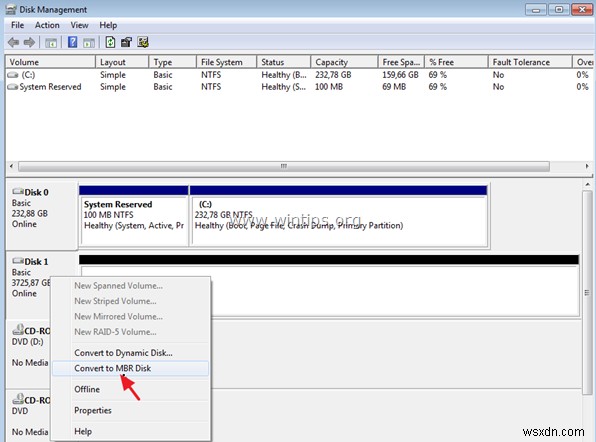The height and width of the screenshot is (442, 596).
Task: Sort by the Status column header
Action: 283,62
